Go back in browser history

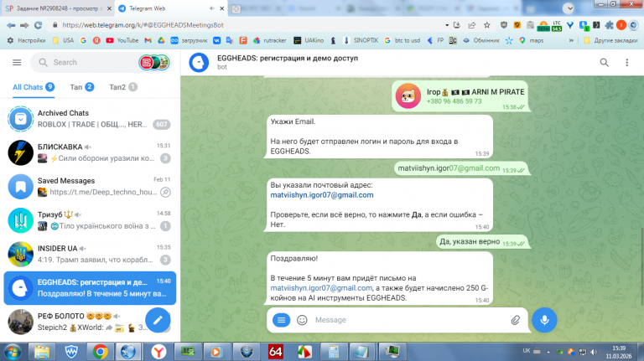point(11,25)
